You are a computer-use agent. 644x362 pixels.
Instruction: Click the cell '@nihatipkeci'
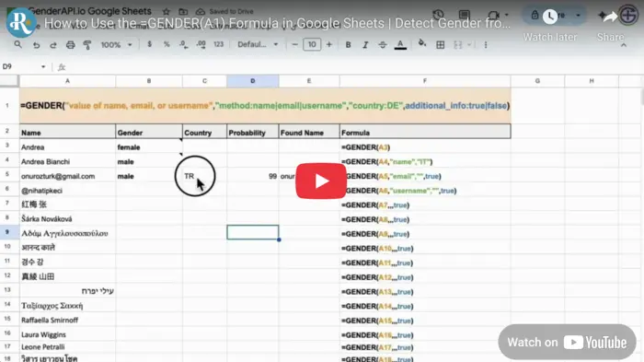tap(67, 191)
